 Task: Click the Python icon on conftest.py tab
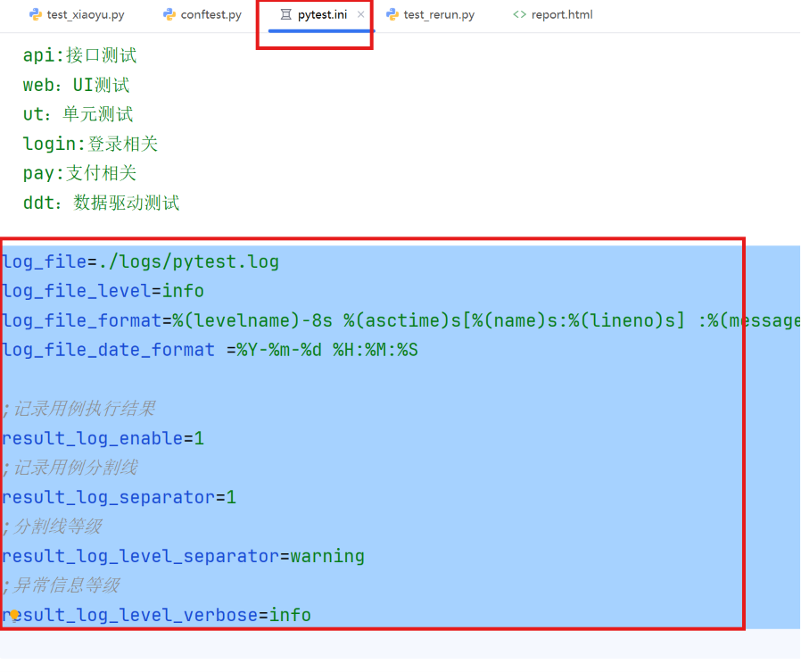tap(169, 14)
